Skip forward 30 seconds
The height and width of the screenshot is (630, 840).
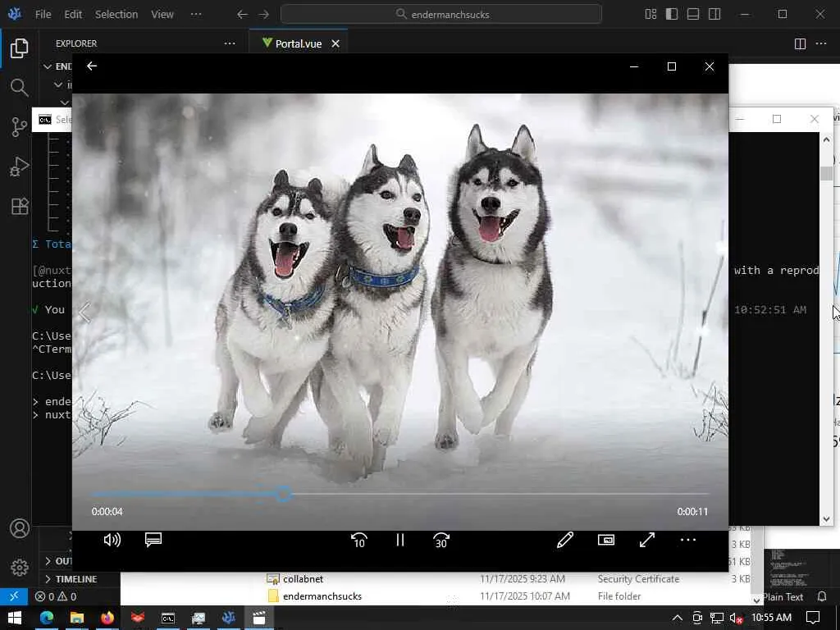441,540
